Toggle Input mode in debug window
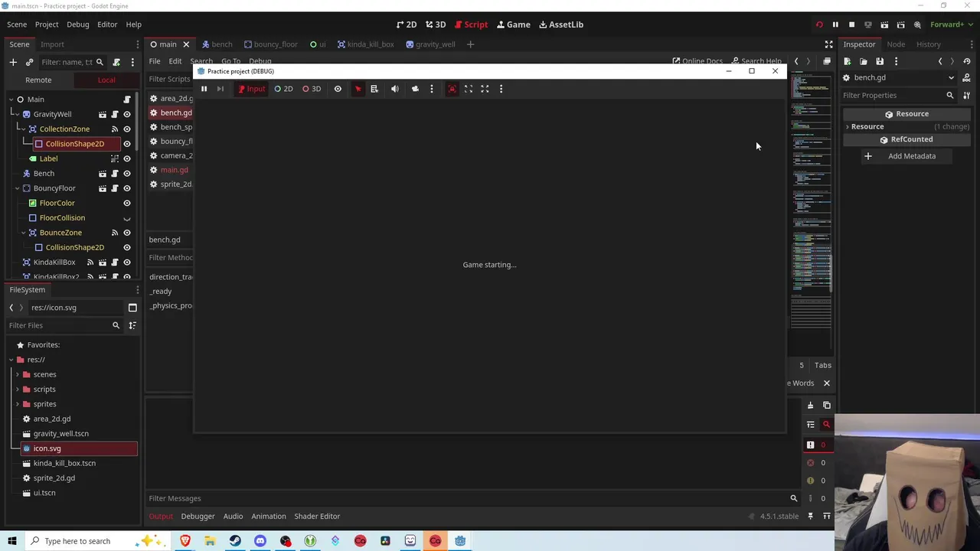 [x=251, y=89]
